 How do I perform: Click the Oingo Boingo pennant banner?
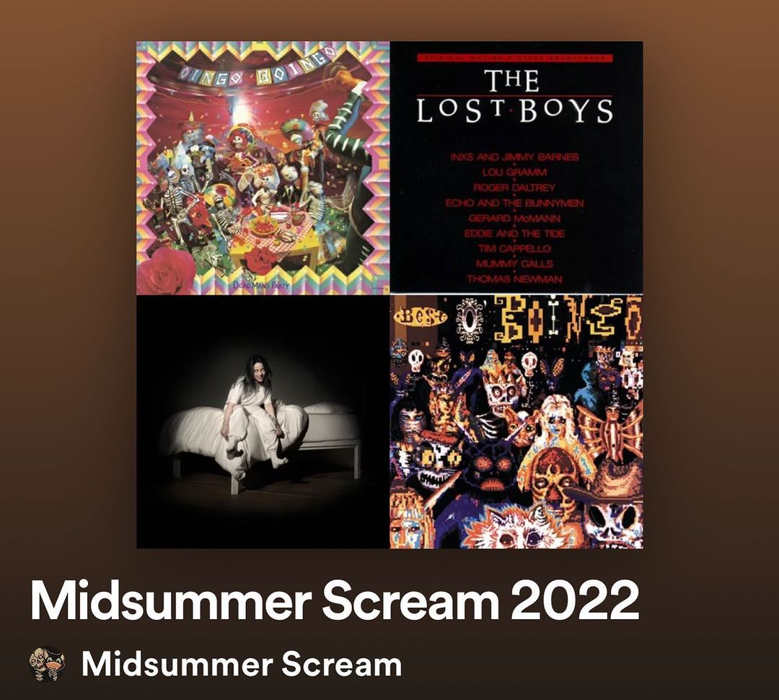click(x=256, y=67)
